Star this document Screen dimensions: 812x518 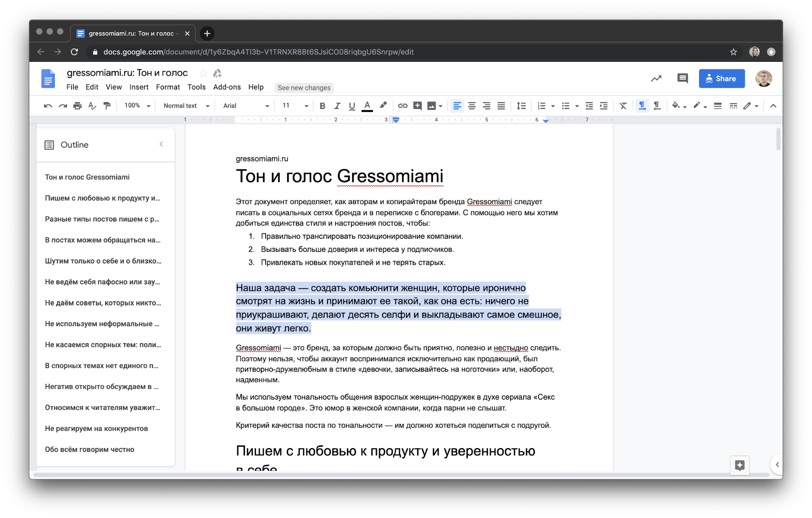(203, 73)
